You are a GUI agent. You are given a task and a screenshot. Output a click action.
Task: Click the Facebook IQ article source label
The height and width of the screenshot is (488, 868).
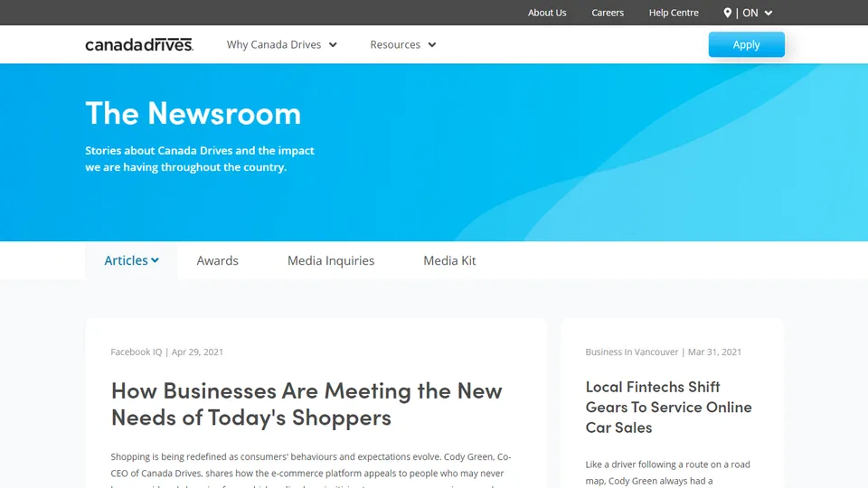137,352
